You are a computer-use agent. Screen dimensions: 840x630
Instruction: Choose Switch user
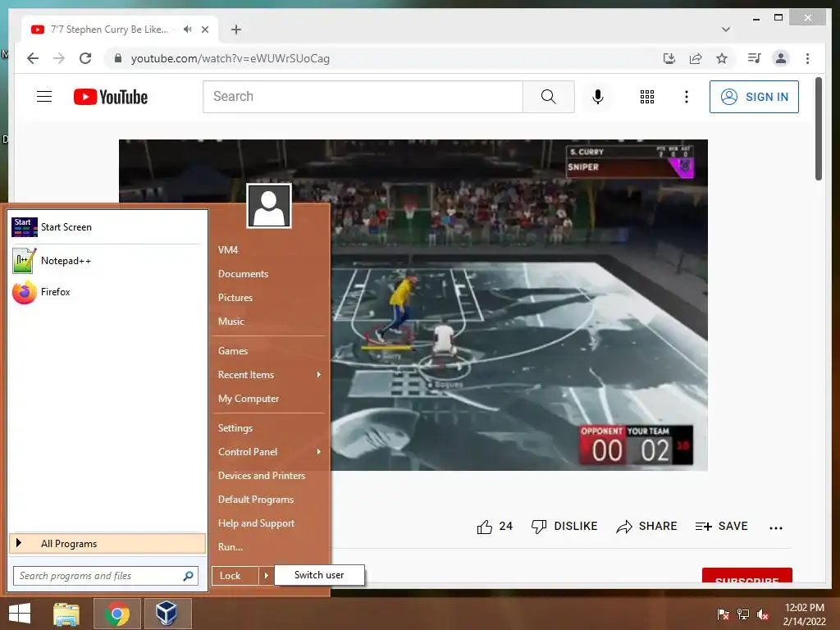pos(319,575)
